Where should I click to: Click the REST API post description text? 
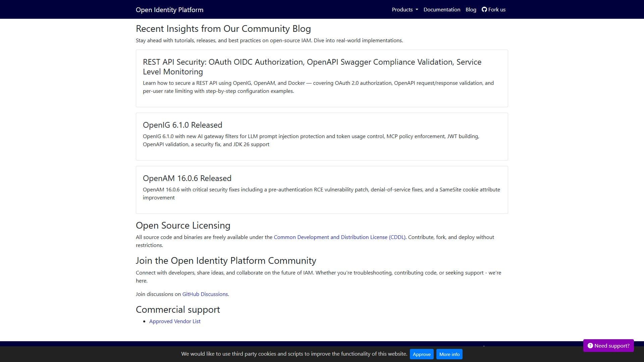318,87
